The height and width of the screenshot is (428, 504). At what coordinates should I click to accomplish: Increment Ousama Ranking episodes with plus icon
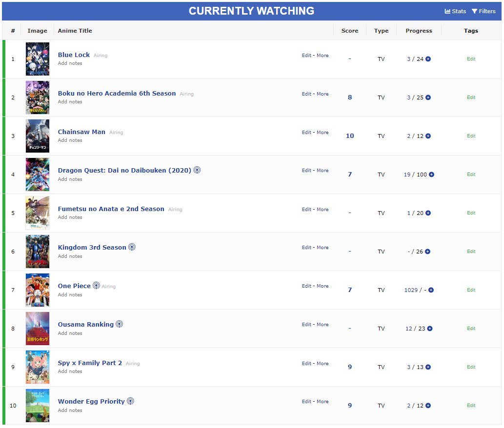430,328
